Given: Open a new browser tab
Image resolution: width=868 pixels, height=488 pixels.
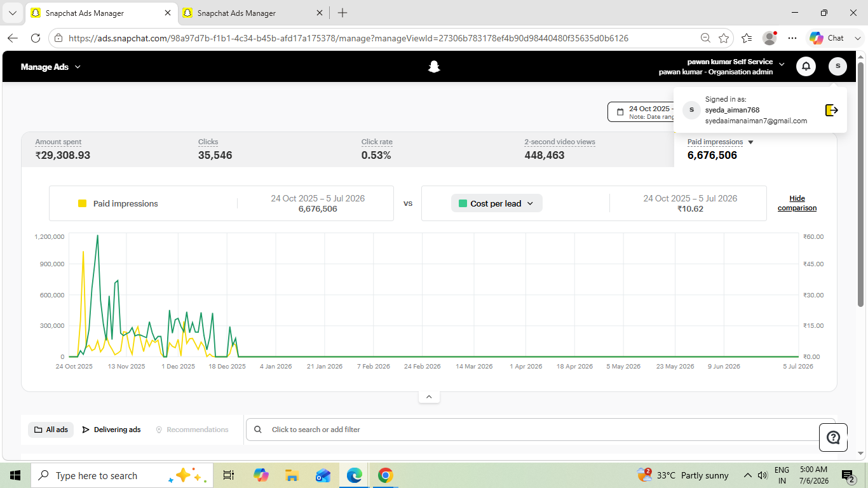Looking at the screenshot, I should click(342, 13).
